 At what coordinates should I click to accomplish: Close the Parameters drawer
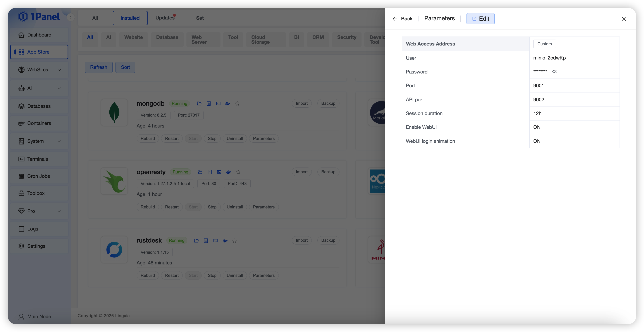[x=623, y=19]
